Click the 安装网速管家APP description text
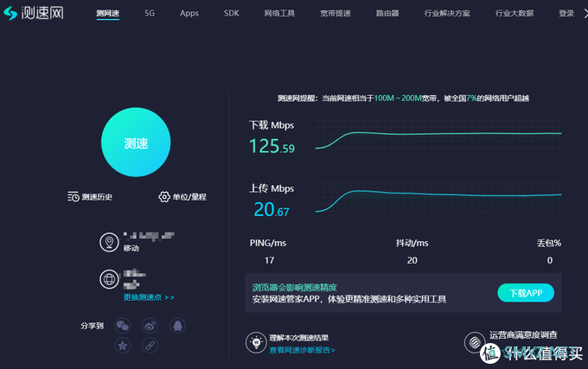 [x=349, y=299]
